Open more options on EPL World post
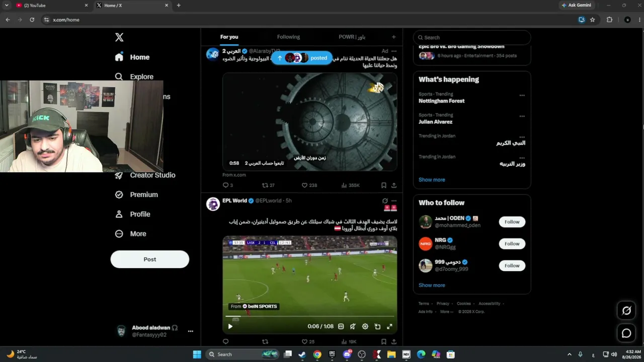Screen dimensions: 644x362 coord(394,201)
